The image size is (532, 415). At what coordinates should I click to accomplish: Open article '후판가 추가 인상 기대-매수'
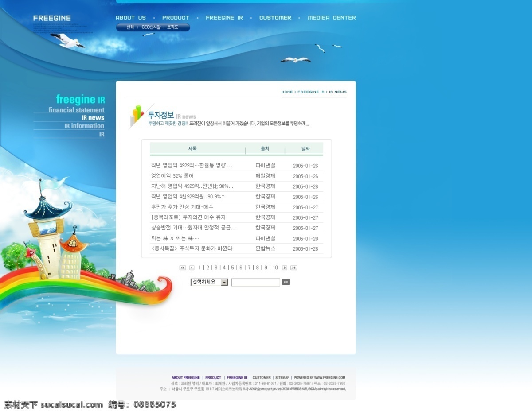click(x=182, y=207)
